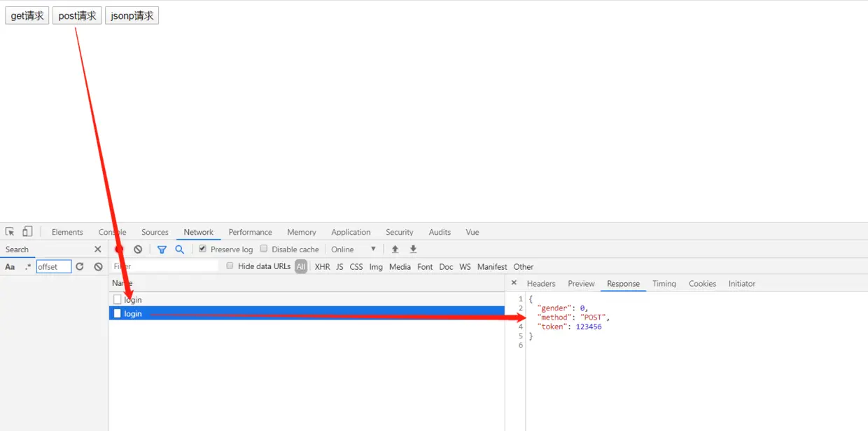868x431 pixels.
Task: Open the Cookies detail tab
Action: click(702, 284)
